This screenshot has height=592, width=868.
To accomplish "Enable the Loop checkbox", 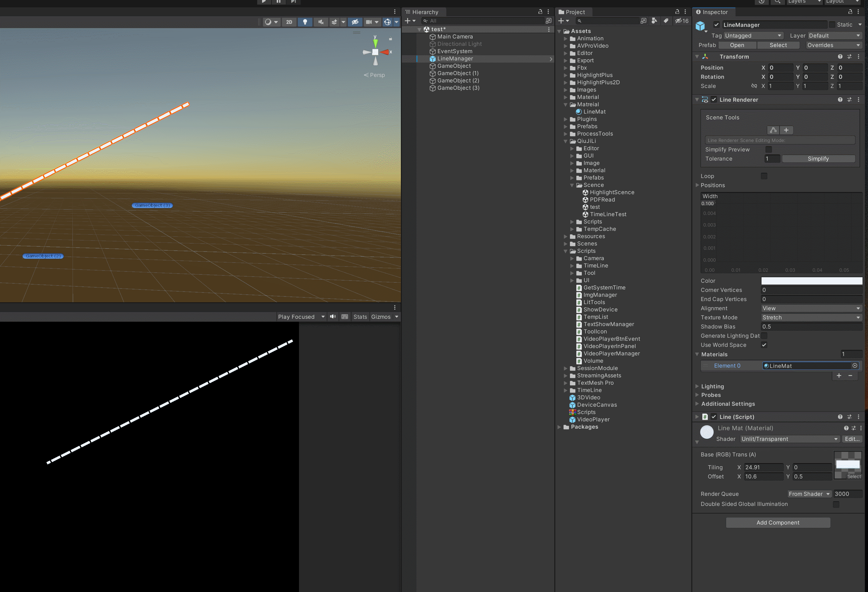I will point(764,176).
